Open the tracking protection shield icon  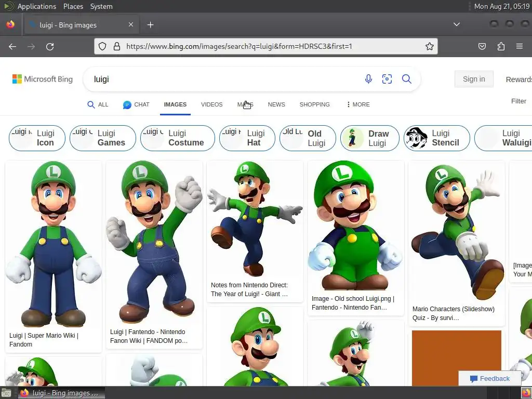pos(102,46)
